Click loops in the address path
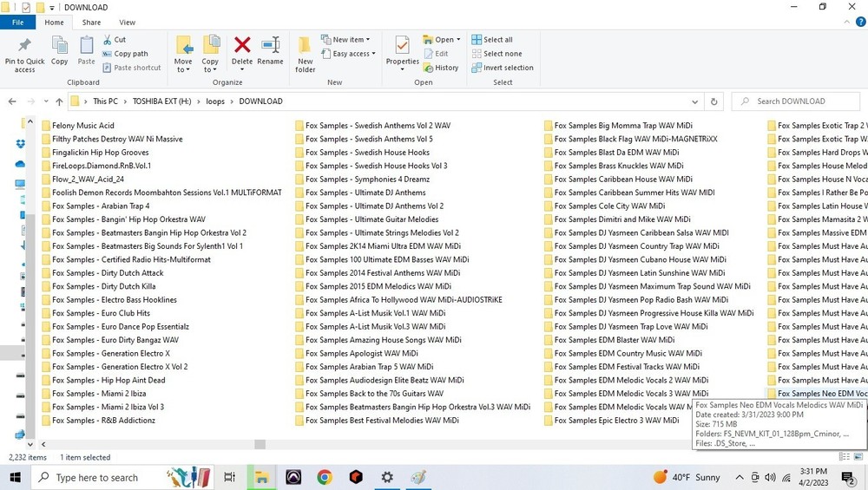This screenshot has width=868, height=490. coord(215,101)
